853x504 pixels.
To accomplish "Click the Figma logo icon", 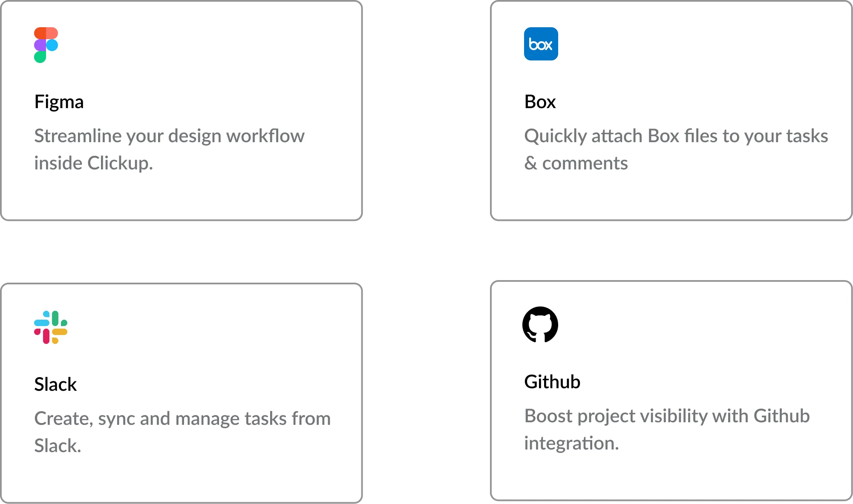I will 46,44.
